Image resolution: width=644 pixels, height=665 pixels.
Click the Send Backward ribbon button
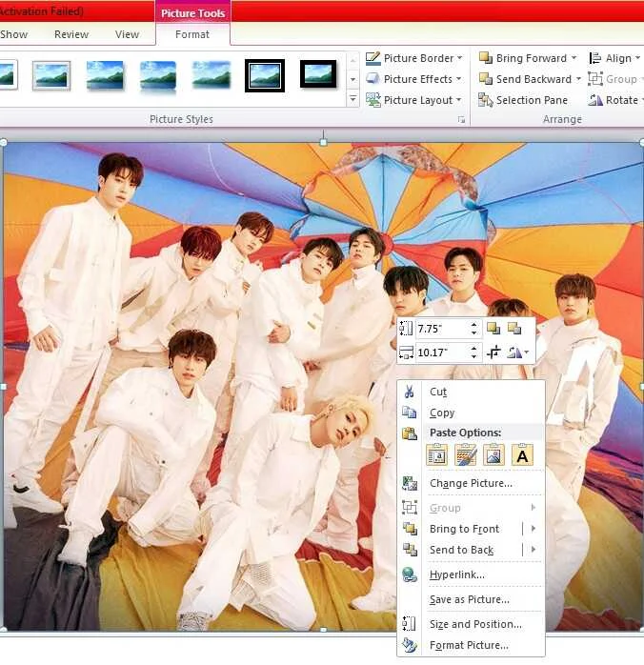point(525,79)
